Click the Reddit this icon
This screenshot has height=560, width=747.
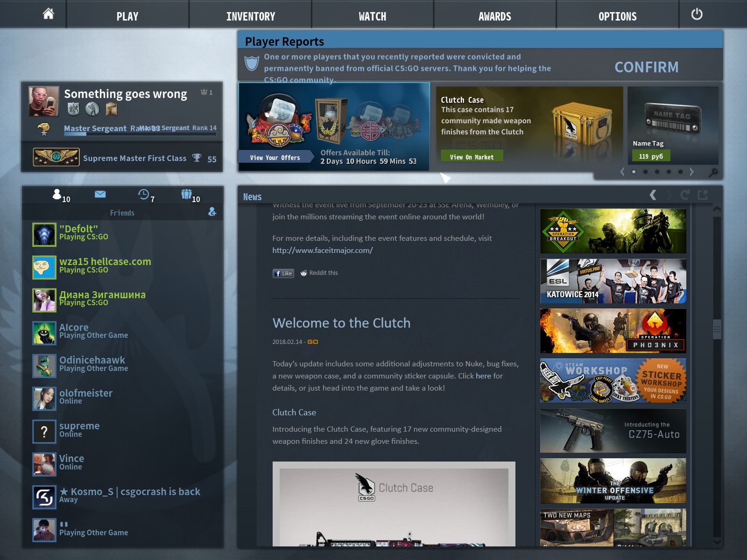point(303,273)
